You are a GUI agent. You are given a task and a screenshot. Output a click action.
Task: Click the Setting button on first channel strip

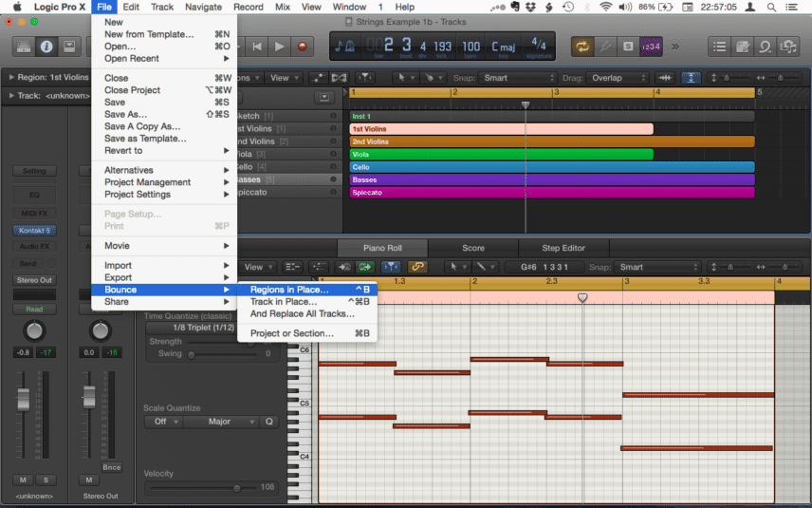[x=34, y=171]
